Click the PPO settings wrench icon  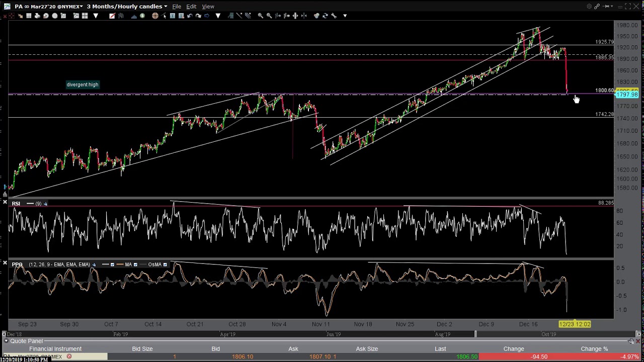pos(94,264)
